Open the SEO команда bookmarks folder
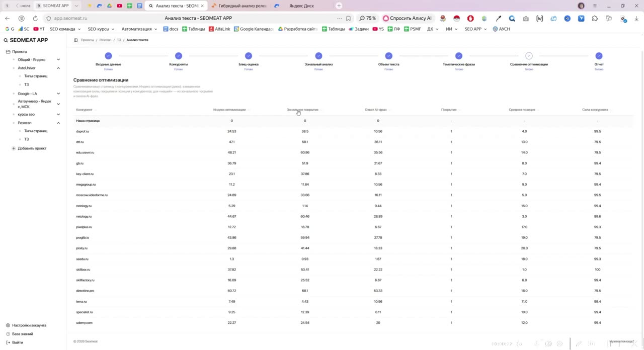The width and height of the screenshot is (644, 350). point(65,29)
